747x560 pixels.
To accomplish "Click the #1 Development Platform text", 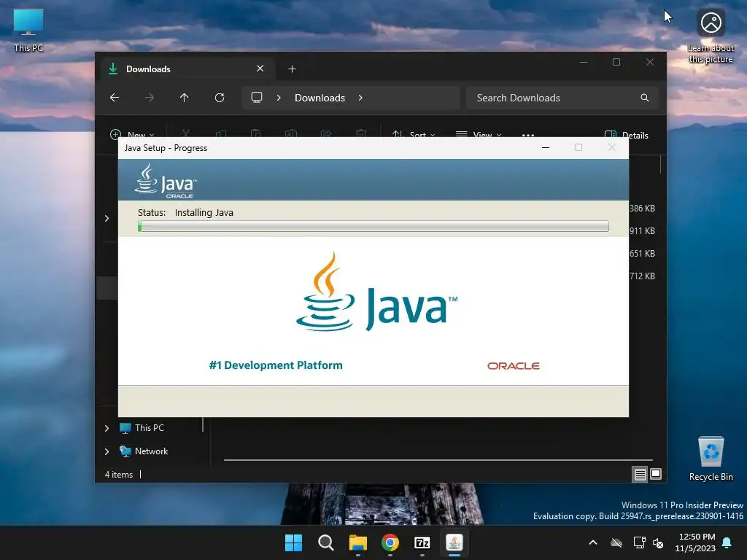I will click(275, 365).
